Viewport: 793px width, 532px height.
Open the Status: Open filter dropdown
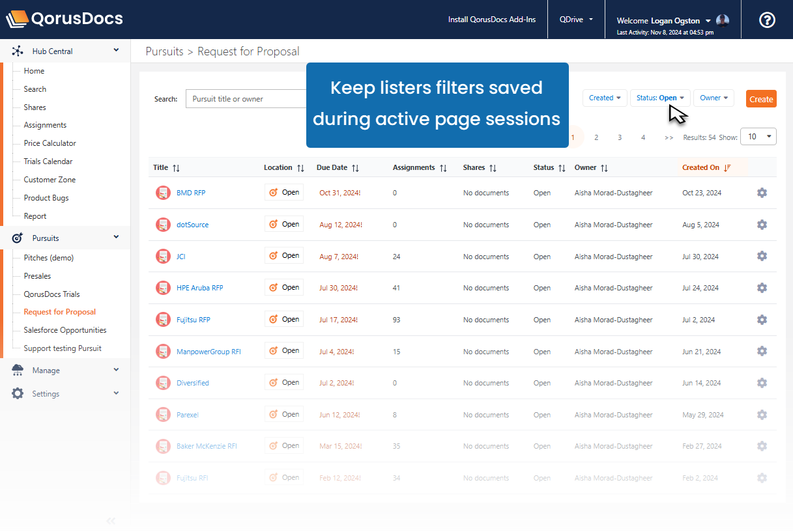click(660, 98)
